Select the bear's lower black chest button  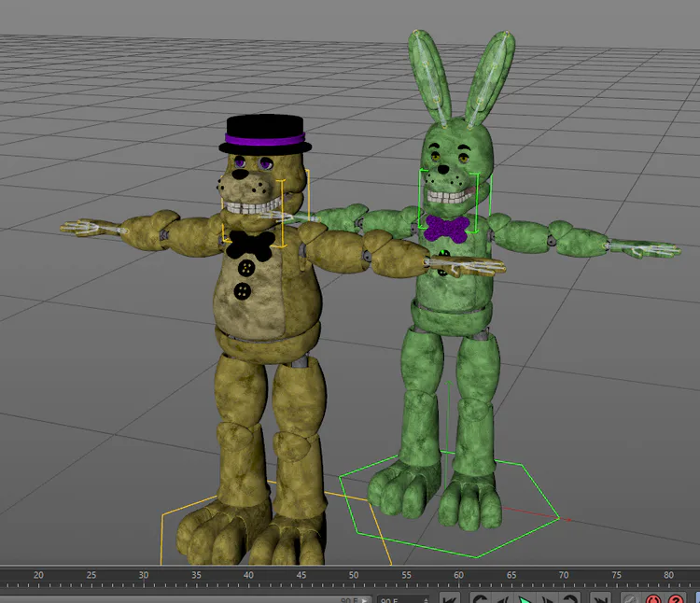click(x=243, y=291)
